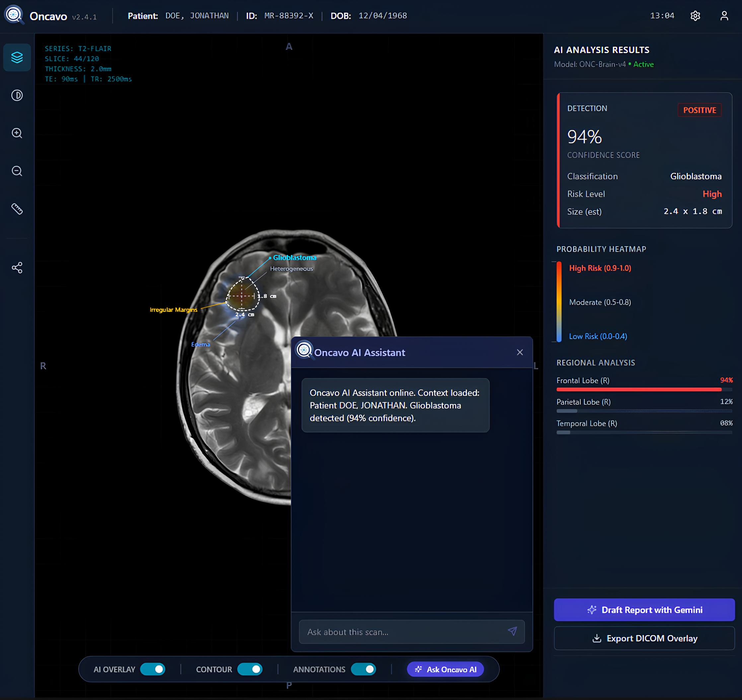Toggle the AI Overlay switch

click(x=153, y=669)
